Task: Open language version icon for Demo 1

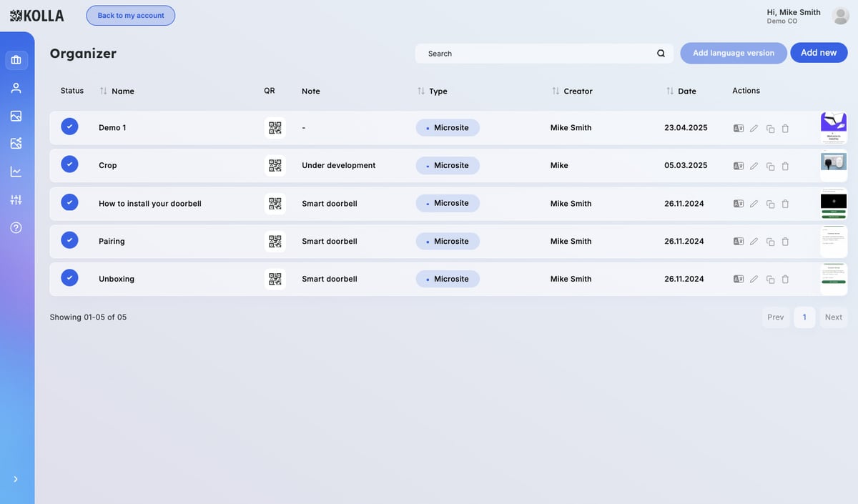Action: click(x=739, y=129)
